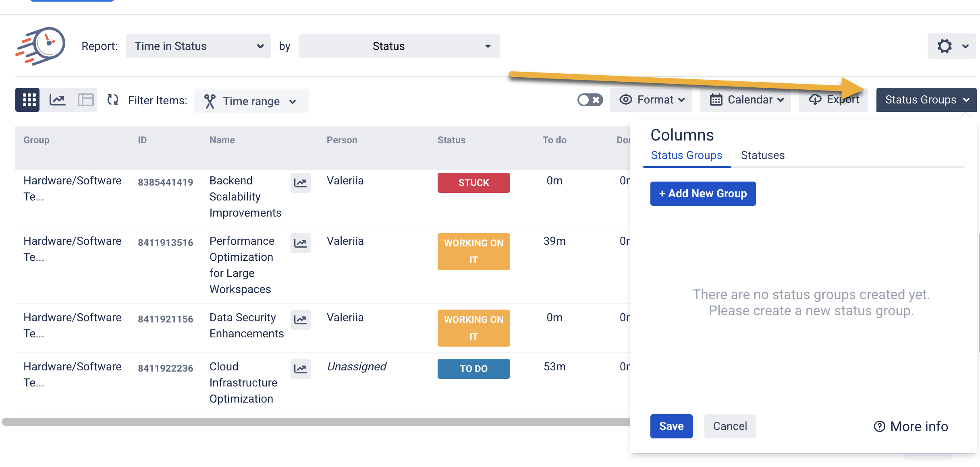Select the pivot table layout icon
The width and height of the screenshot is (980, 467).
click(85, 100)
